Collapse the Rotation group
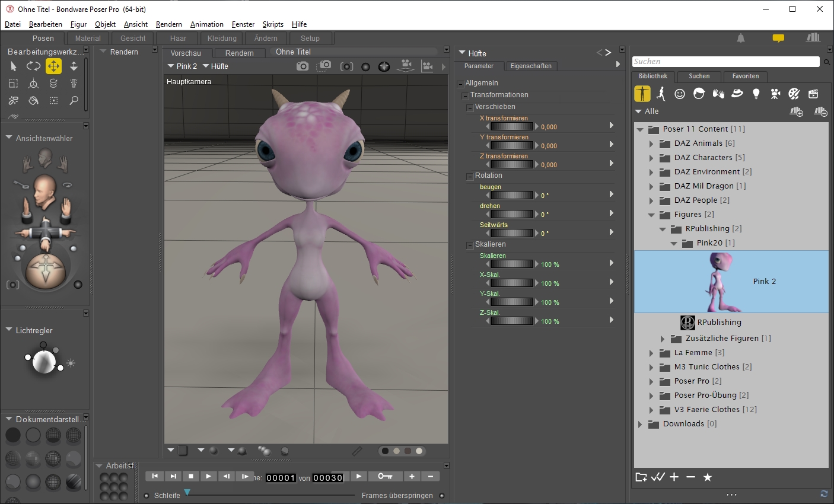The height and width of the screenshot is (504, 834). tap(470, 177)
